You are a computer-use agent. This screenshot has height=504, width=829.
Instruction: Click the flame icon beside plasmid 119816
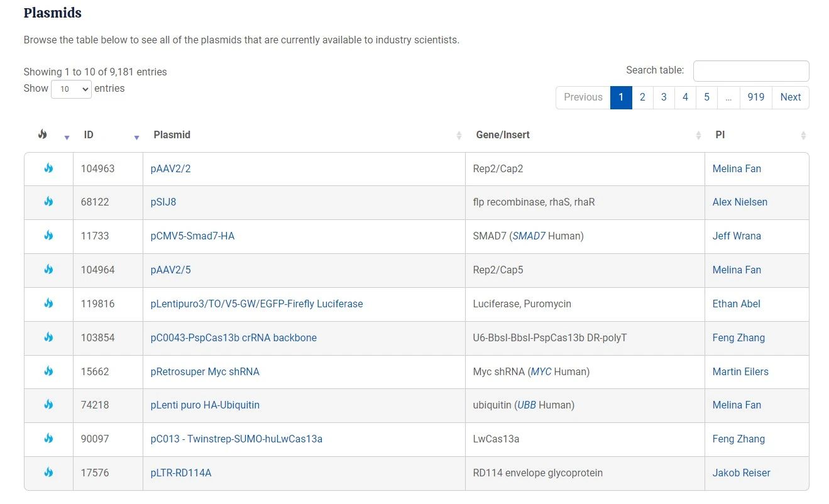(48, 304)
